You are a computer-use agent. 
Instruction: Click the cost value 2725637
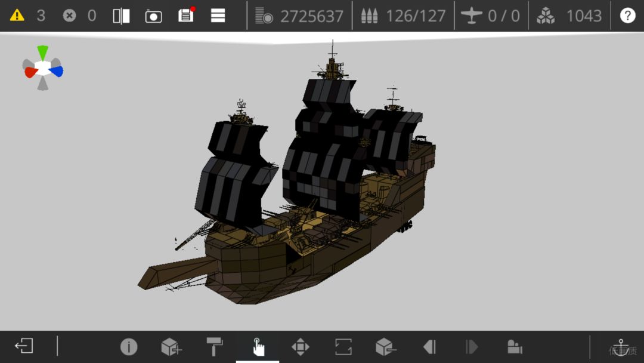tap(312, 17)
